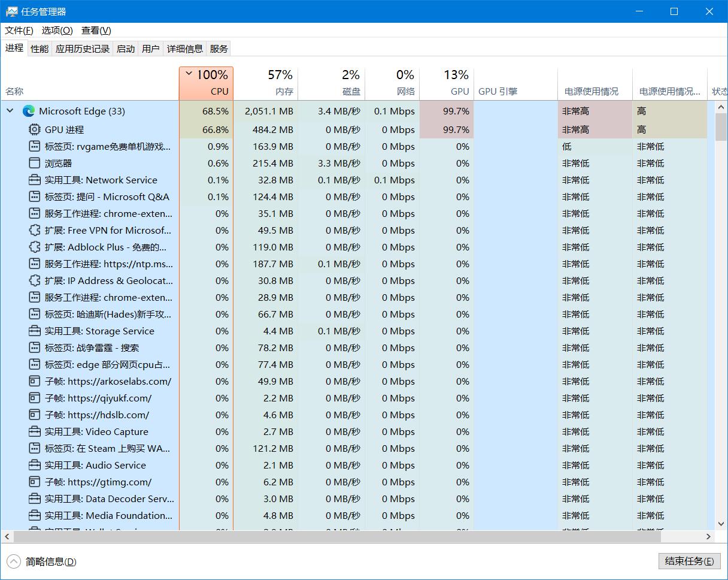Select the 标签页: 提问 - Microsoft Q&A row

(357, 197)
